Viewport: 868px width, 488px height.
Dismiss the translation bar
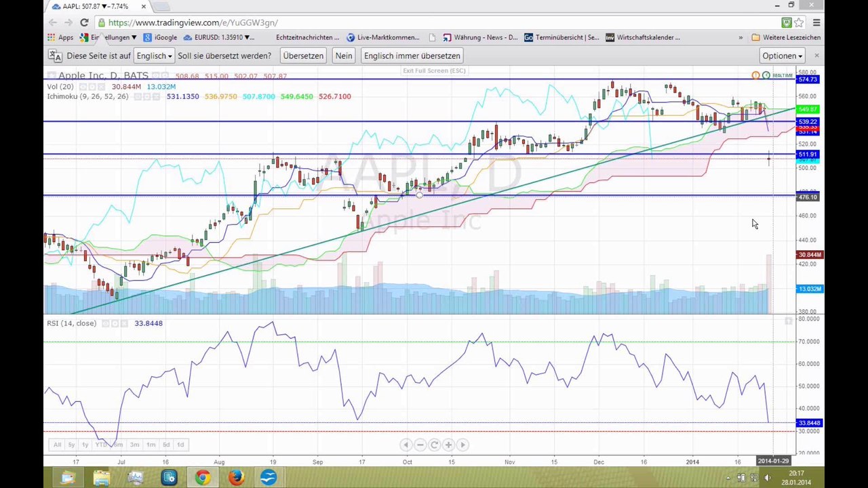pyautogui.click(x=816, y=56)
